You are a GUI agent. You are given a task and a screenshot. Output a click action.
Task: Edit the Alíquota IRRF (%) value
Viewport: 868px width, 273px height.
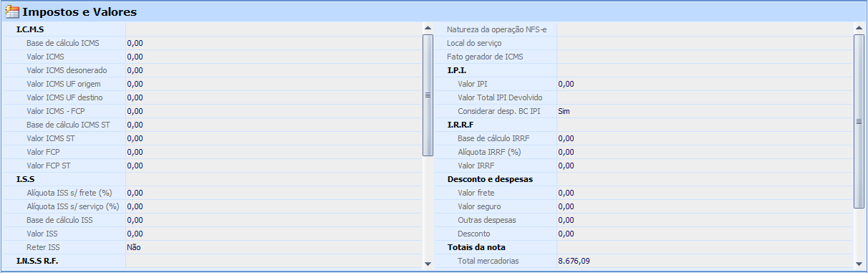(705, 152)
